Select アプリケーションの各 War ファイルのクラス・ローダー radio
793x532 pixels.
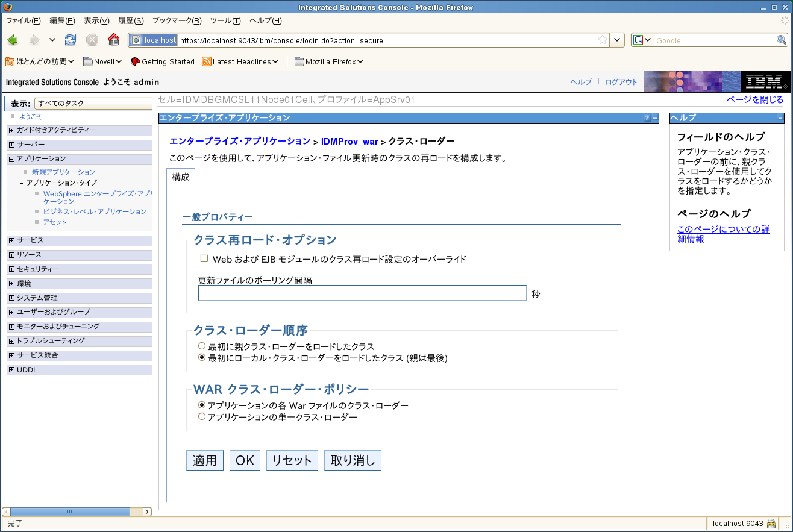pos(202,405)
